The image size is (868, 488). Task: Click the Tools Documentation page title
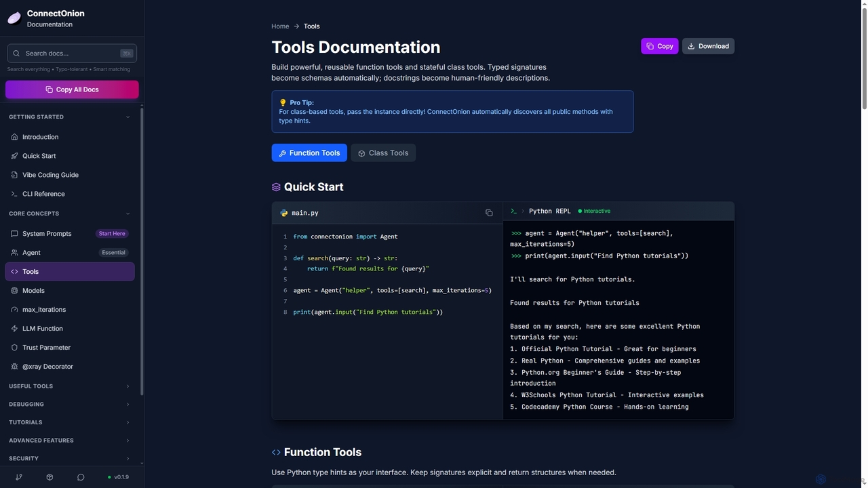[356, 47]
